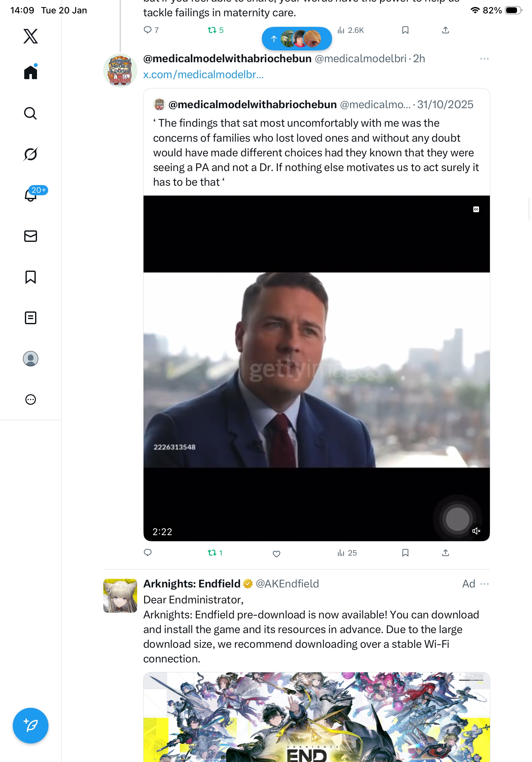Open the x.com/medicalmodelbr... link
532x762 pixels.
pyautogui.click(x=203, y=75)
